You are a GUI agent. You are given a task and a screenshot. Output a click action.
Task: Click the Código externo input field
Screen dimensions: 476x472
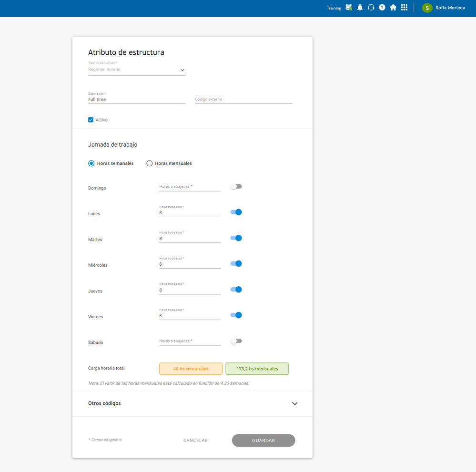243,99
